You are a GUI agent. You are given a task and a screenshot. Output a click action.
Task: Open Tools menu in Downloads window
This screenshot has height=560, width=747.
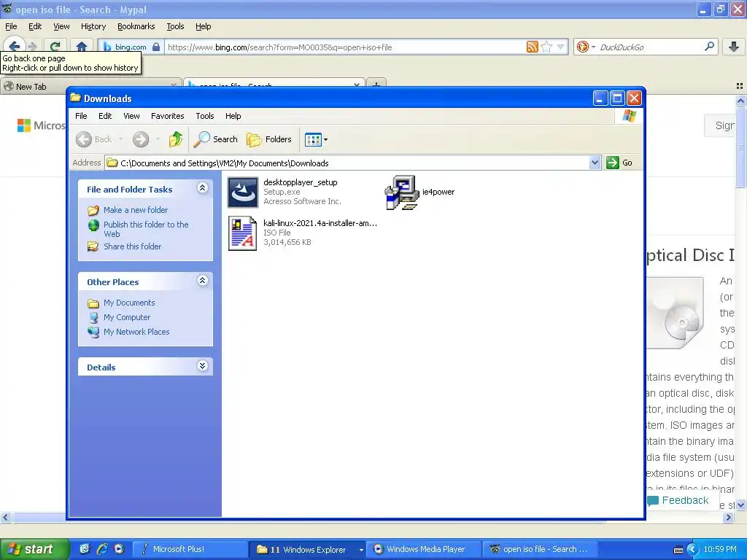(205, 116)
